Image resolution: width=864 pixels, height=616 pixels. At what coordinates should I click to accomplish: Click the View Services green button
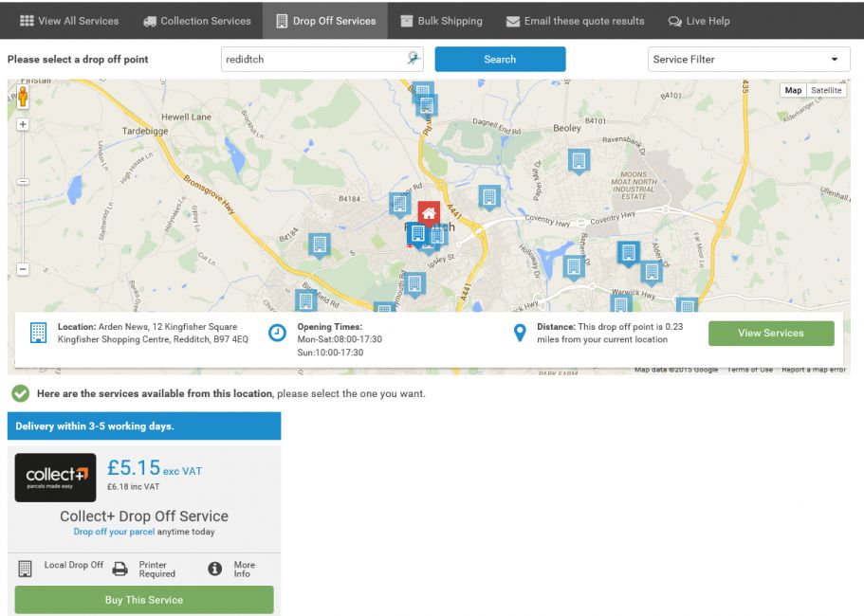click(771, 333)
